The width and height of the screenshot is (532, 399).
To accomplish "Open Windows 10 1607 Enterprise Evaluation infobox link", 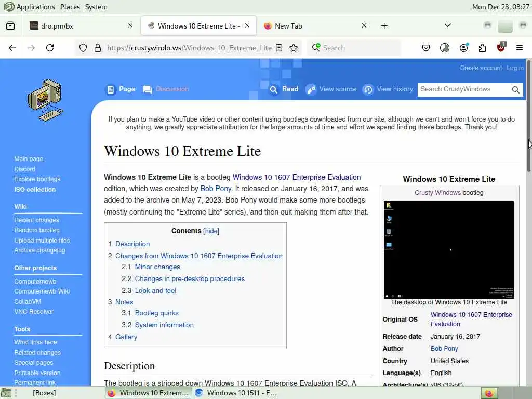I will (471, 320).
